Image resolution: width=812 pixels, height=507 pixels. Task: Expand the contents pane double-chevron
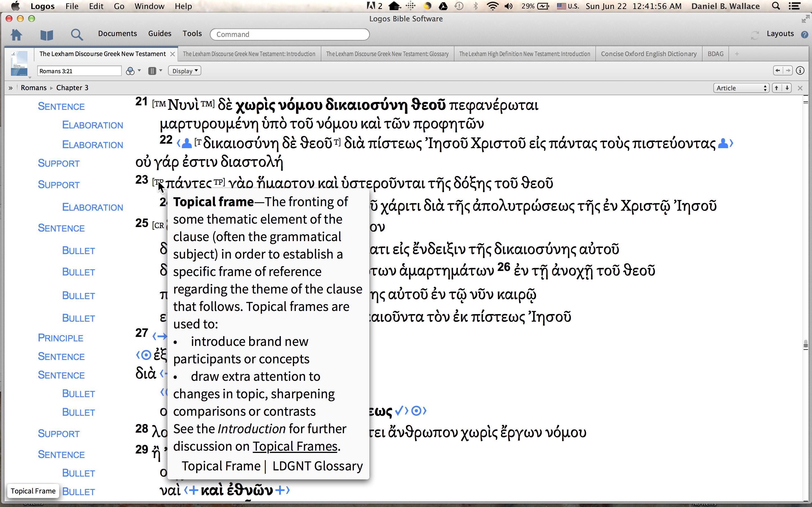tap(10, 88)
